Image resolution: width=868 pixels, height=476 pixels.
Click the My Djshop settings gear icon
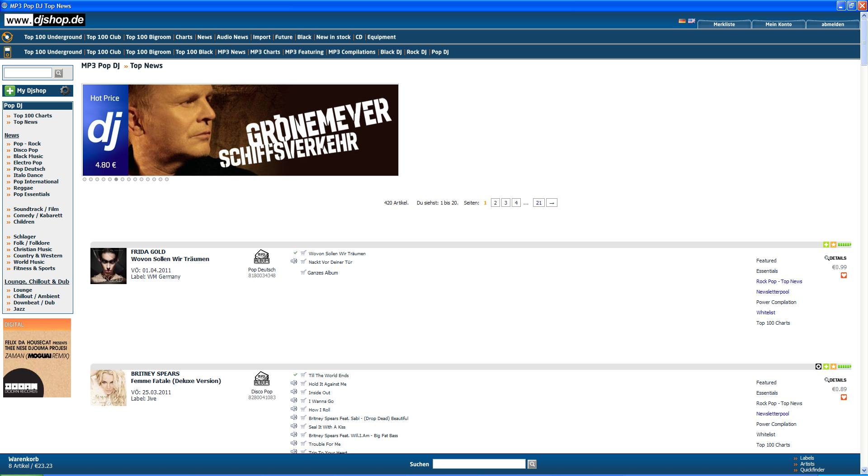65,90
